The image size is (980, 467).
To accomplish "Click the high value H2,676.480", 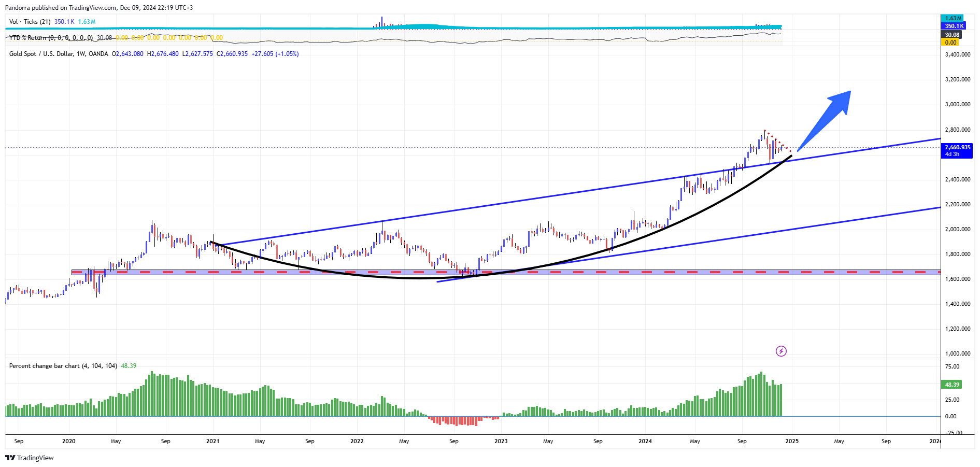I will pos(163,54).
